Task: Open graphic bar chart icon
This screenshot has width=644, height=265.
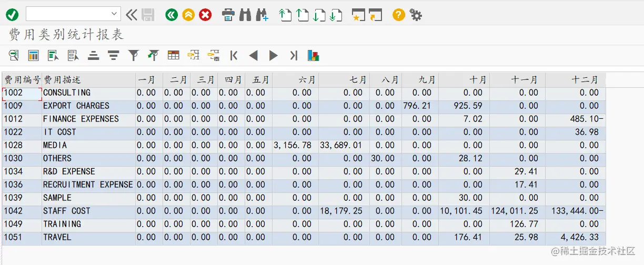Action: pos(314,55)
